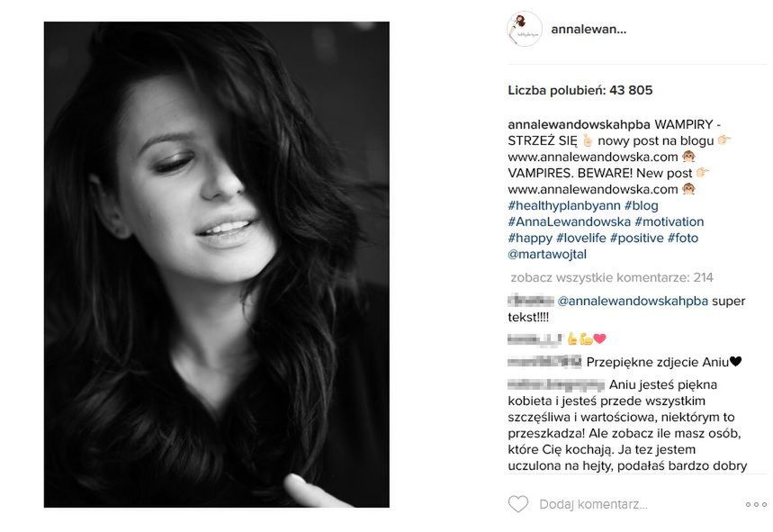Open the #motivation hashtag
This screenshot has height=532, width=773.
click(669, 221)
